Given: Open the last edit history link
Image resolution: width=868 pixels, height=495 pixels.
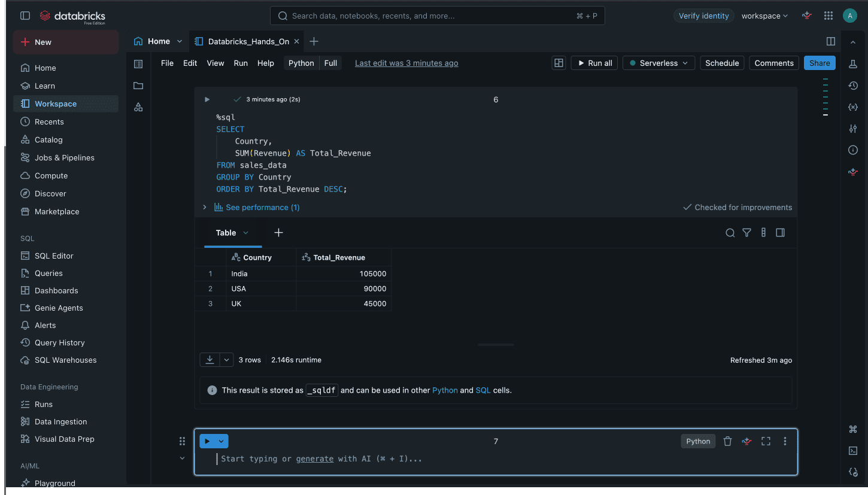Looking at the screenshot, I should pyautogui.click(x=406, y=63).
